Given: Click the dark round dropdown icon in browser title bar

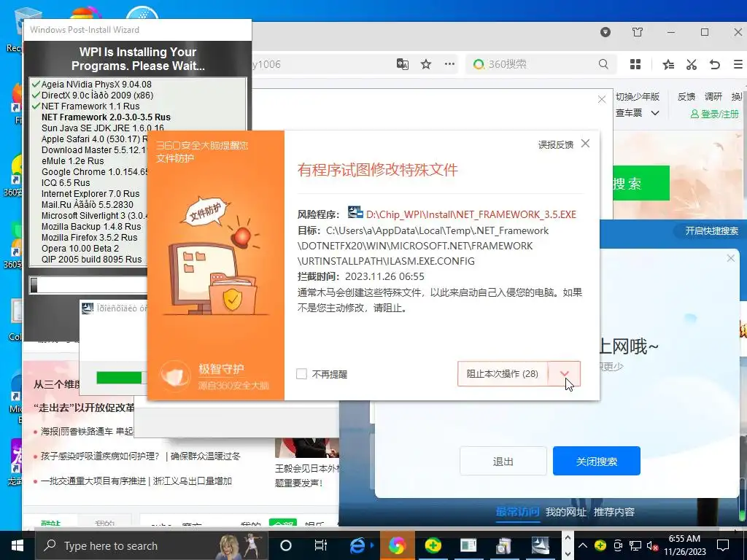Looking at the screenshot, I should [605, 32].
